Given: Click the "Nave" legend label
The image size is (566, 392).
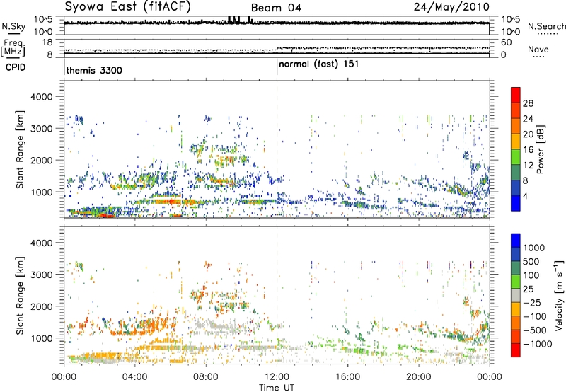Looking at the screenshot, I should [x=538, y=50].
